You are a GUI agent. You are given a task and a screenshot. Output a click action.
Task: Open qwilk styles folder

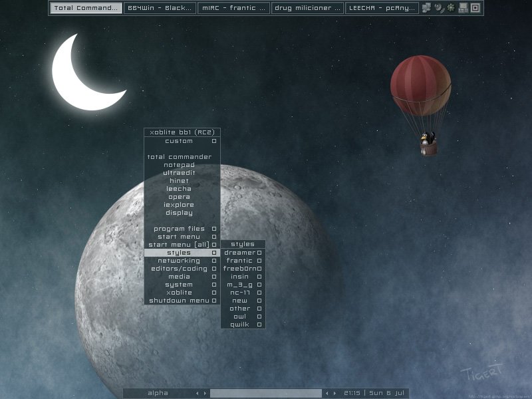click(243, 325)
